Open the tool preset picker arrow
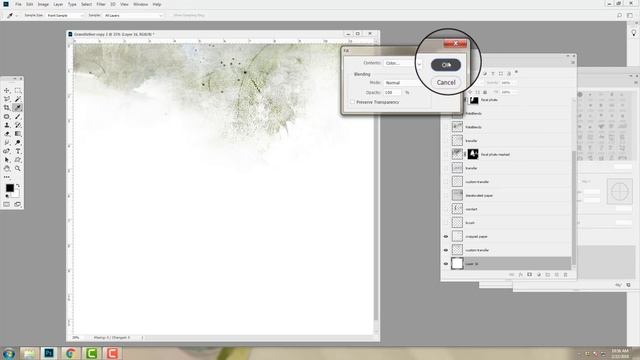Viewport: 640px width, 360px height. (x=17, y=16)
